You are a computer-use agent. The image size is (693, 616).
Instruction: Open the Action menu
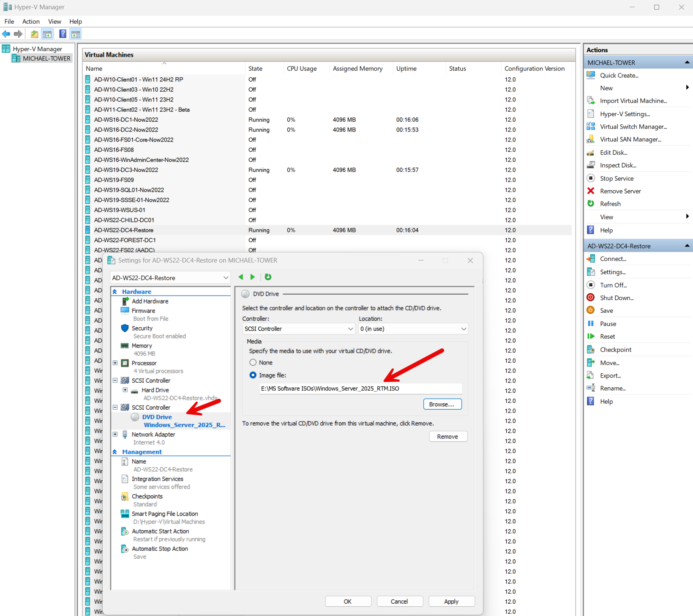tap(31, 22)
